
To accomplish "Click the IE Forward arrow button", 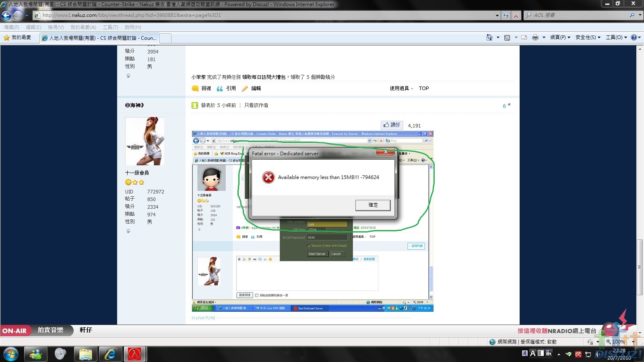I will [x=18, y=15].
